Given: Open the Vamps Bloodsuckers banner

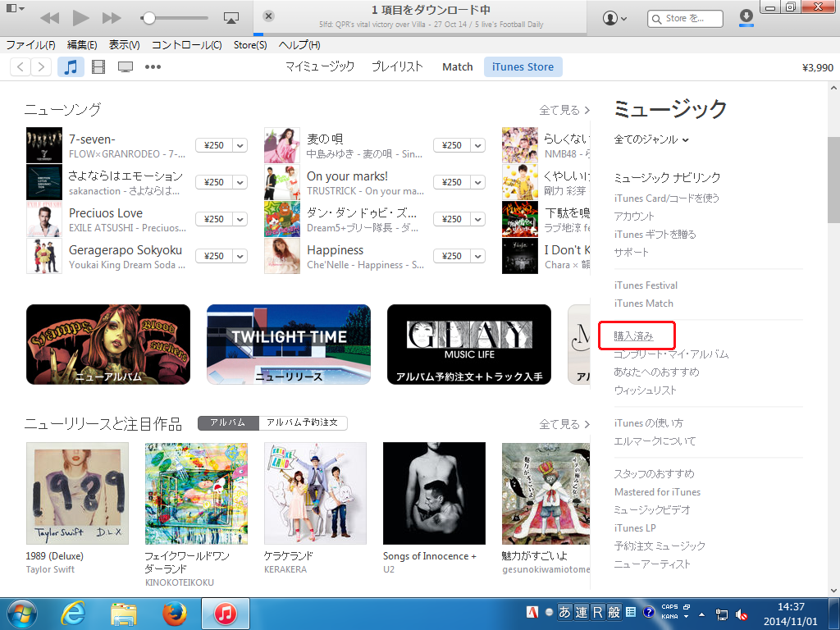Looking at the screenshot, I should pos(108,345).
